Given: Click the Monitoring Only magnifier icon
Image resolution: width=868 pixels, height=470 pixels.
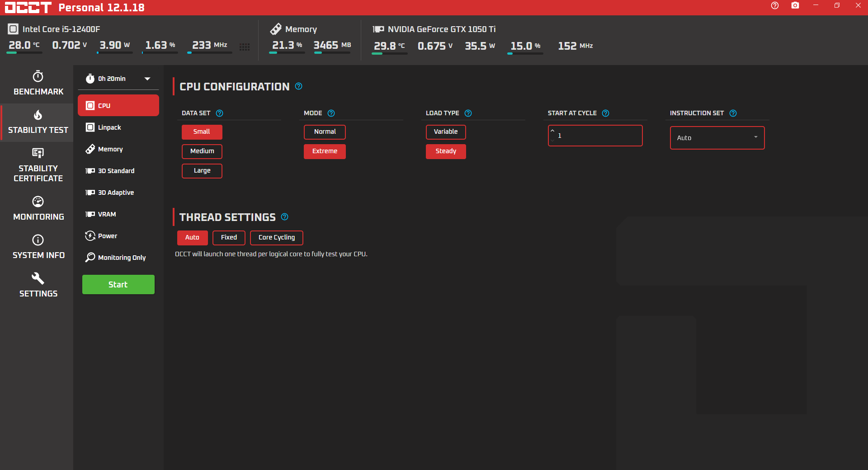Looking at the screenshot, I should [x=90, y=258].
